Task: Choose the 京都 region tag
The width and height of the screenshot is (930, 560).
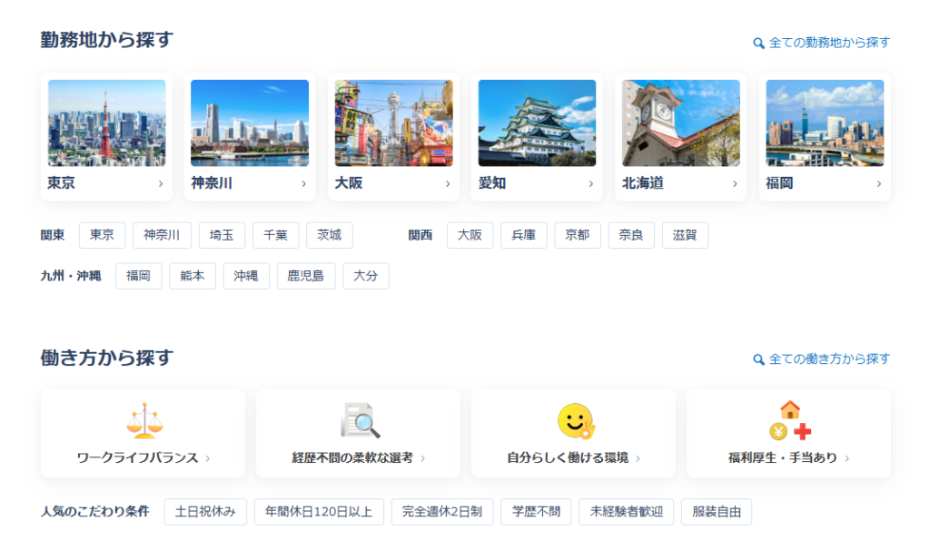Action: pos(578,235)
